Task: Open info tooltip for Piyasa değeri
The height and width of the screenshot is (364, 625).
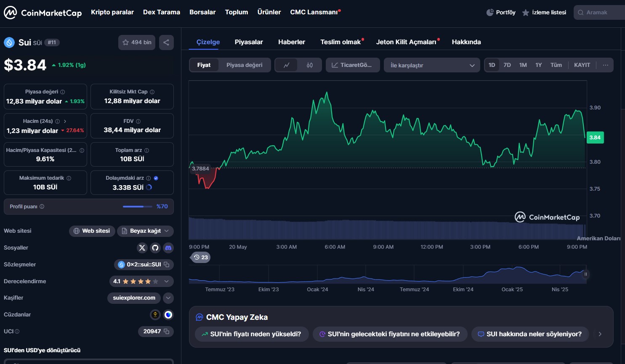Action: point(63,92)
